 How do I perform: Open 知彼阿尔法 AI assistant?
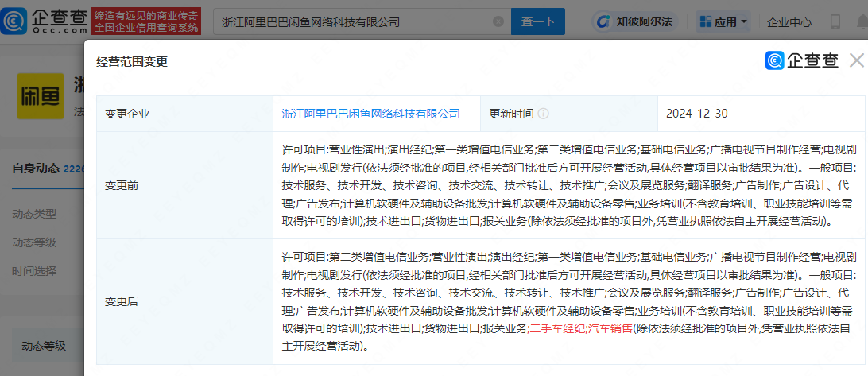tap(636, 21)
